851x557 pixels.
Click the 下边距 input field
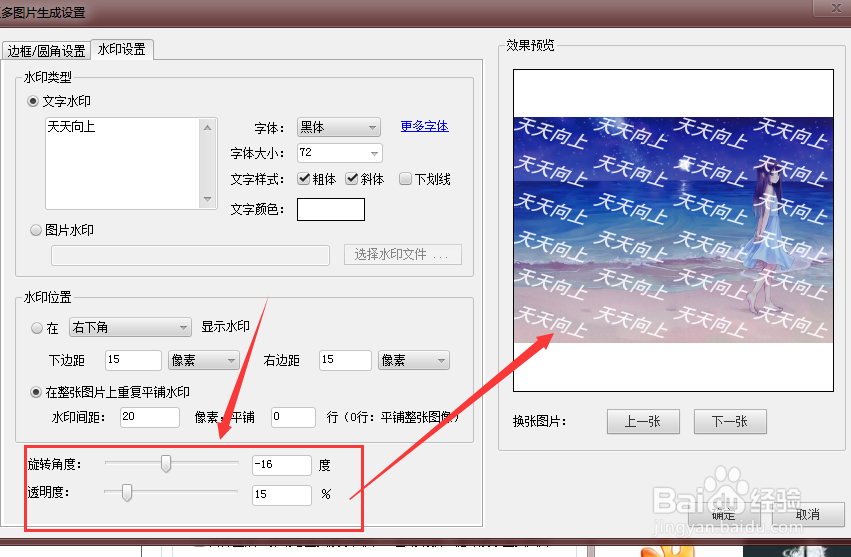coord(134,360)
